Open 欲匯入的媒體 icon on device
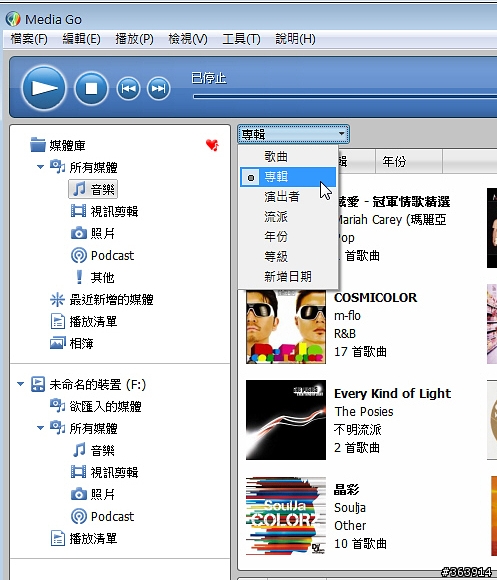Screen dimensions: 497x580 [57, 406]
